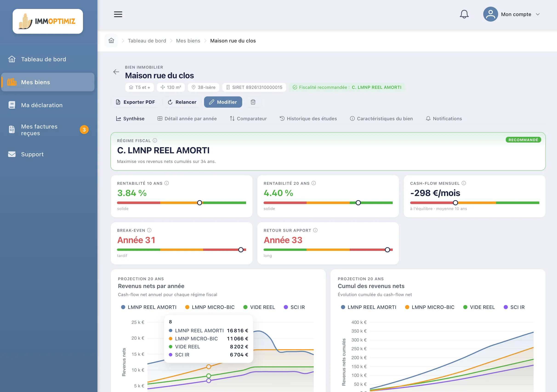The height and width of the screenshot is (392, 557).
Task: Open Tableau de bord in the sidebar
Action: coord(48,59)
